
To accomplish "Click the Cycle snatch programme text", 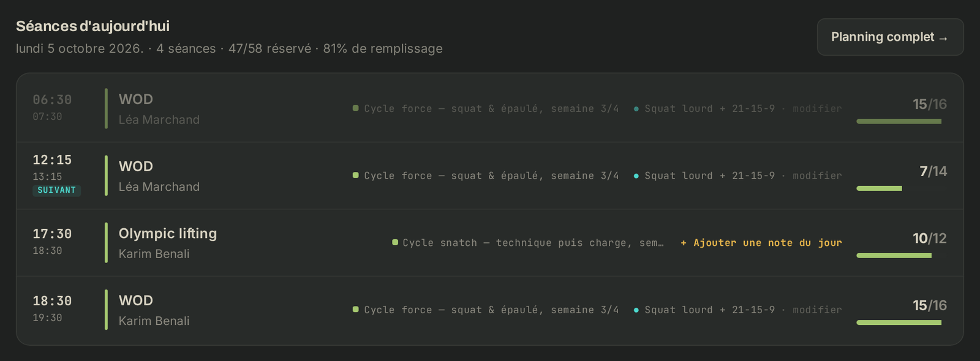I will point(533,243).
